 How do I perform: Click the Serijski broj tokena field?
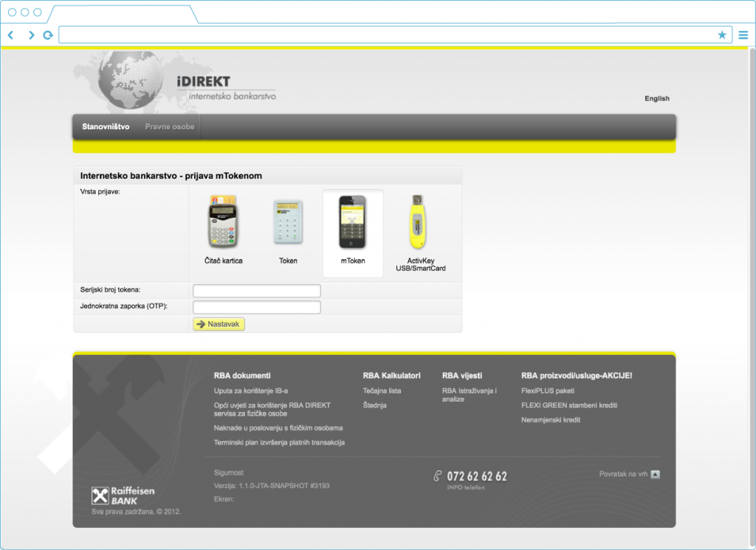pos(256,290)
